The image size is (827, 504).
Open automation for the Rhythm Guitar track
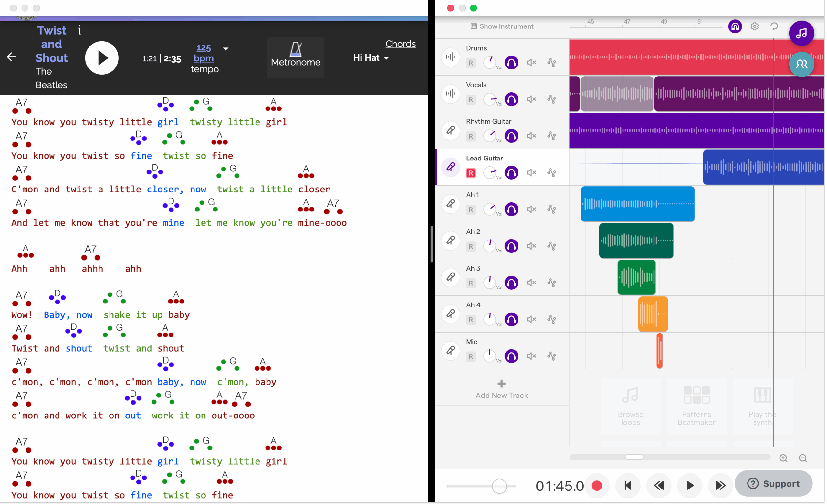point(551,136)
